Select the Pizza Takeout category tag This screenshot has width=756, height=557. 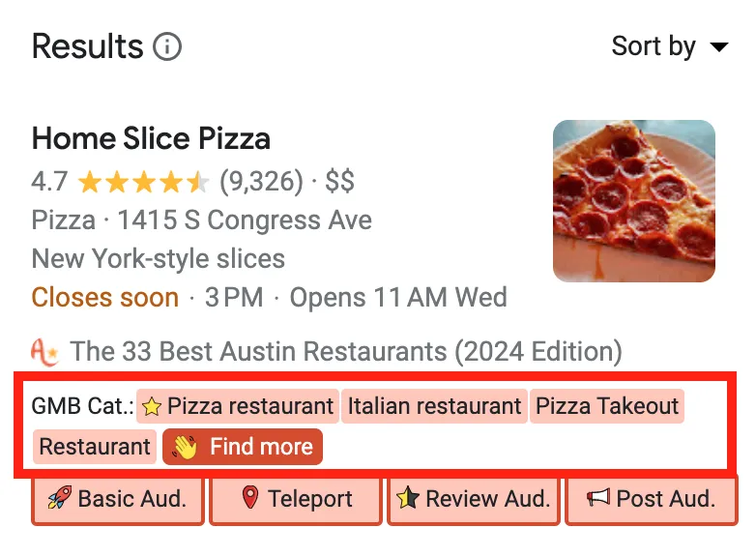tap(607, 406)
